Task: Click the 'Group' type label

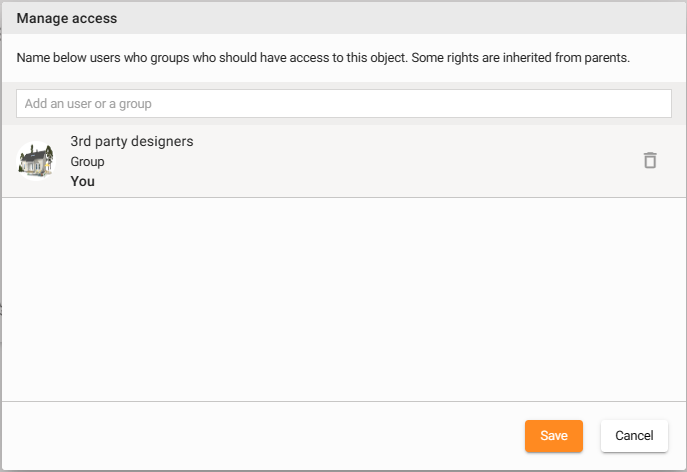Action: click(87, 161)
